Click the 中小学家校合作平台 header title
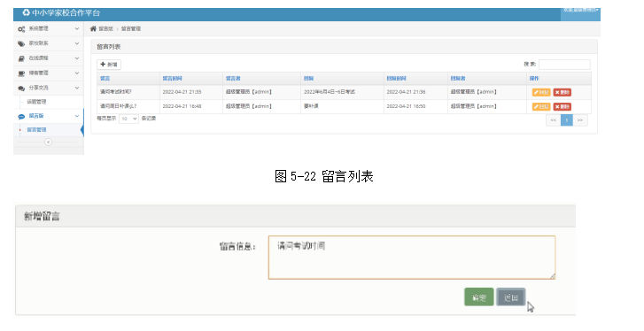Screen dimensions: 644x331 [x=66, y=12]
